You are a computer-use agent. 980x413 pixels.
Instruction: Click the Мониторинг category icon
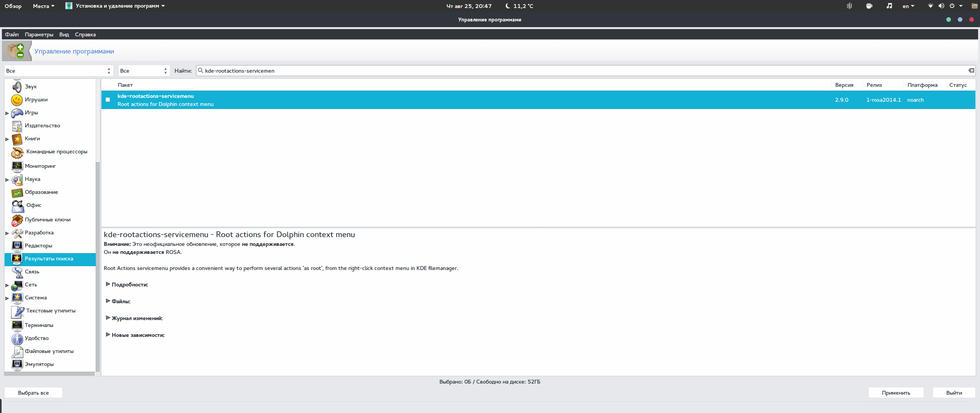point(17,166)
